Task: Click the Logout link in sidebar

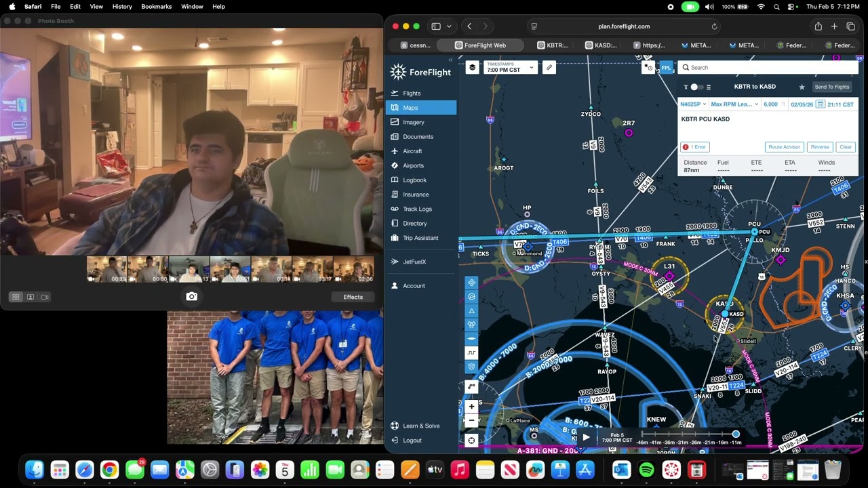Action: pos(412,441)
